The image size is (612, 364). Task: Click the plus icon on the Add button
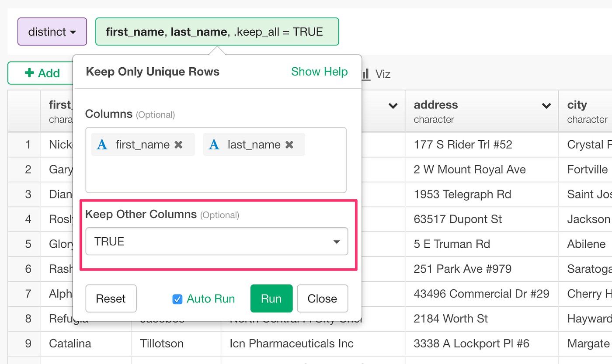pos(29,73)
